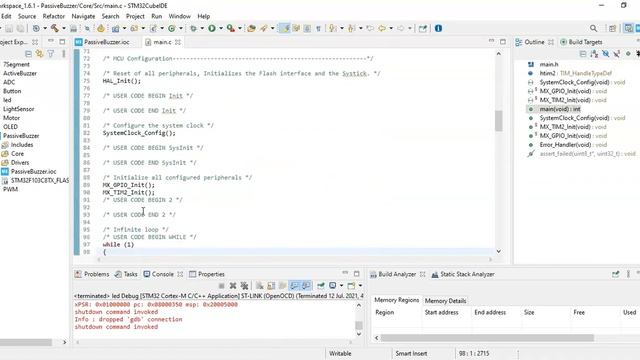
Task: Open the blue Information Center icon
Action: (438, 28)
